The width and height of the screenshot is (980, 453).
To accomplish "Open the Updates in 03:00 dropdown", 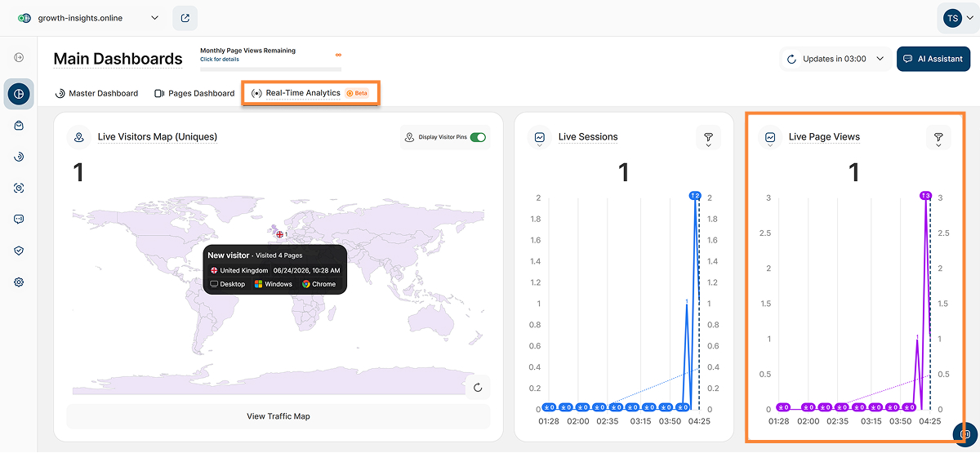I will click(835, 59).
